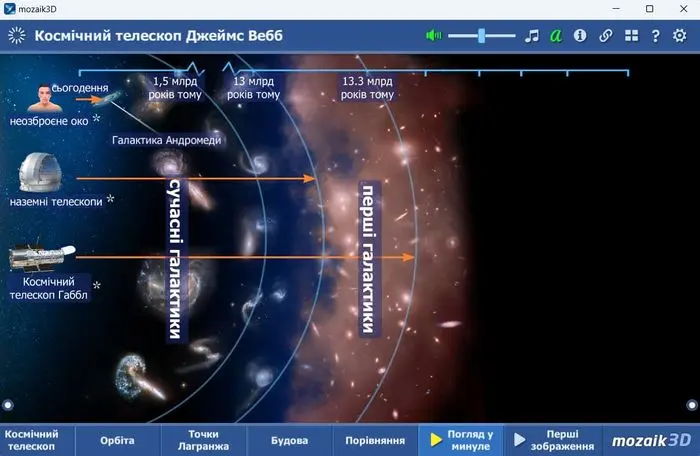Click the vertical перші галактики label
The image size is (700, 456).
pyautogui.click(x=369, y=259)
